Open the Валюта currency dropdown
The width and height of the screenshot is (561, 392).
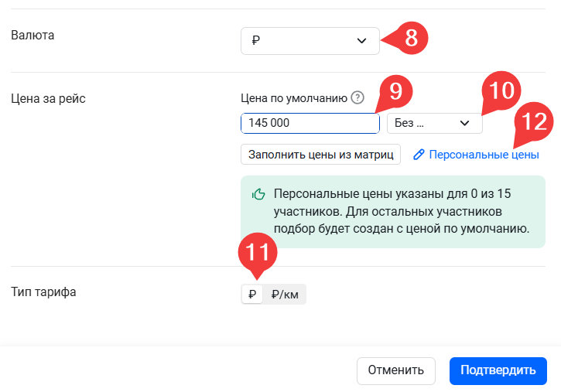310,41
